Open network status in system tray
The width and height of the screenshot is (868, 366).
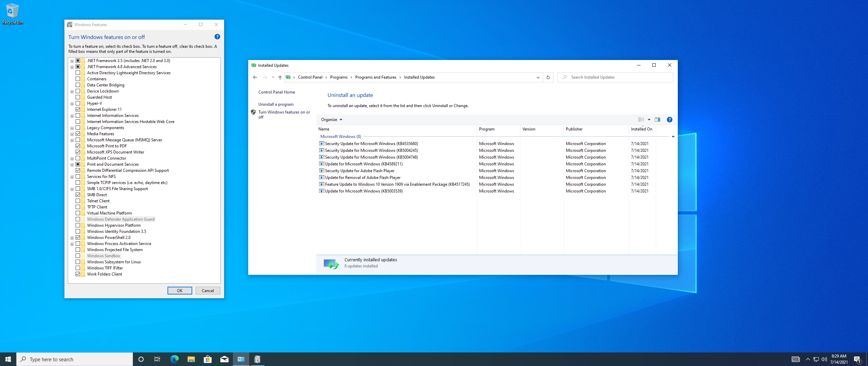(x=816, y=359)
